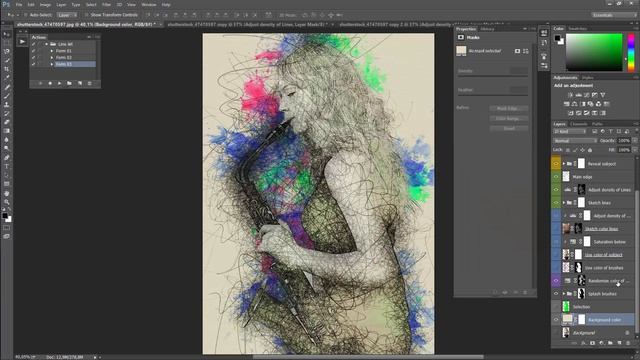The height and width of the screenshot is (360, 640).
Task: Open the layer filter Kind dropdown
Action: click(x=570, y=131)
